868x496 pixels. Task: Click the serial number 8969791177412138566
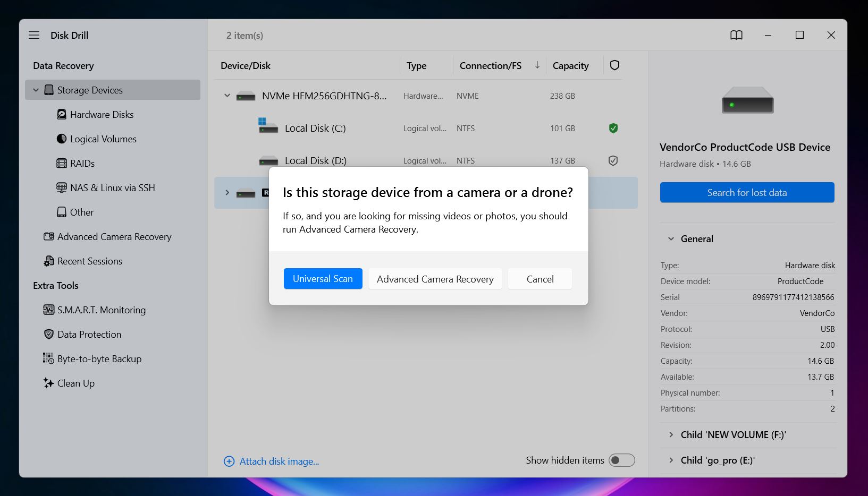click(793, 297)
